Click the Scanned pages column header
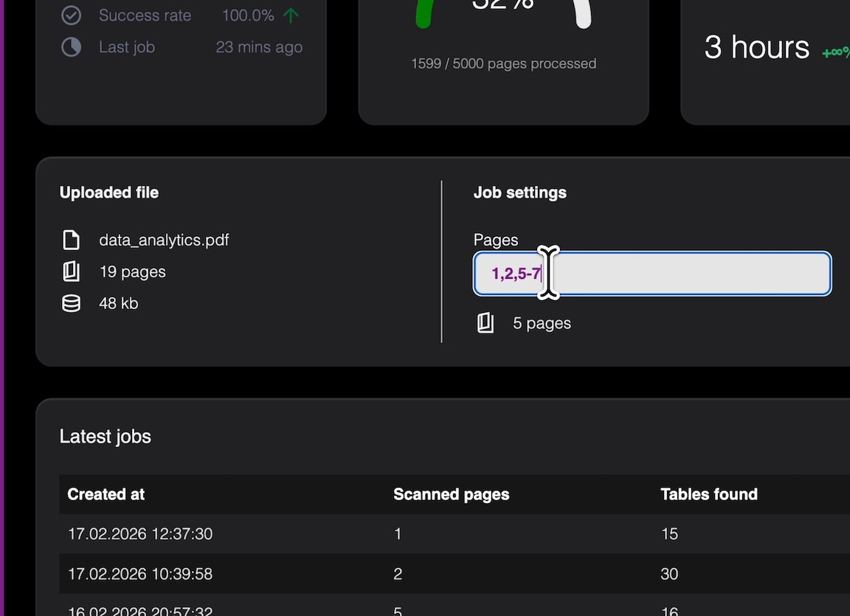Screen dimensions: 850x616 coord(451,494)
